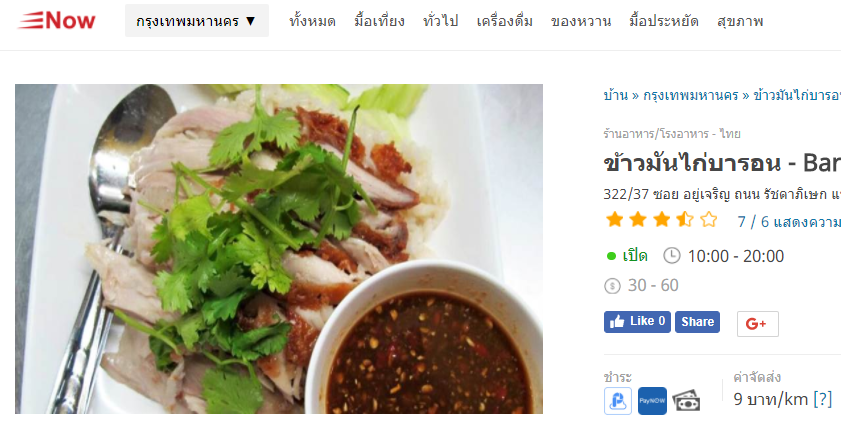Open the ของหวาน category
The height and width of the screenshot is (441, 841).
coord(581,21)
